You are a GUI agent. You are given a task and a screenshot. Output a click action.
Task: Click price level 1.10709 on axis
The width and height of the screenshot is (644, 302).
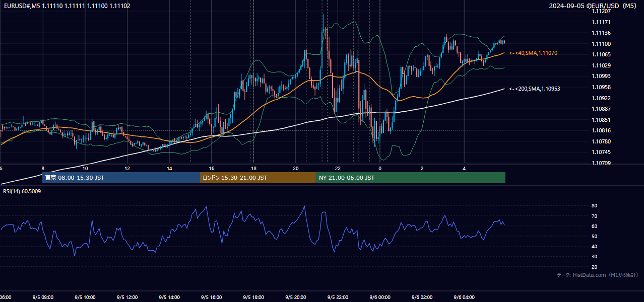click(x=601, y=163)
